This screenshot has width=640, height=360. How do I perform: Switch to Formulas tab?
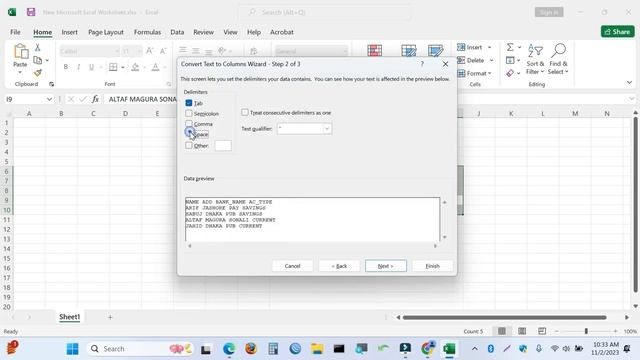click(147, 32)
